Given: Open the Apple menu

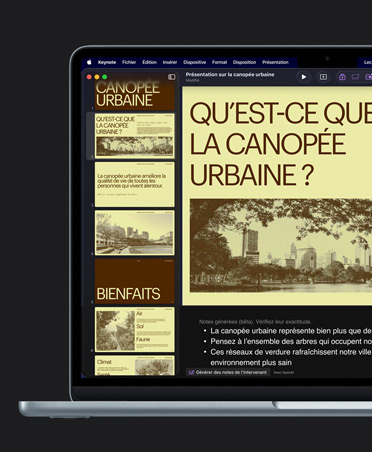Looking at the screenshot, I should pyautogui.click(x=89, y=62).
